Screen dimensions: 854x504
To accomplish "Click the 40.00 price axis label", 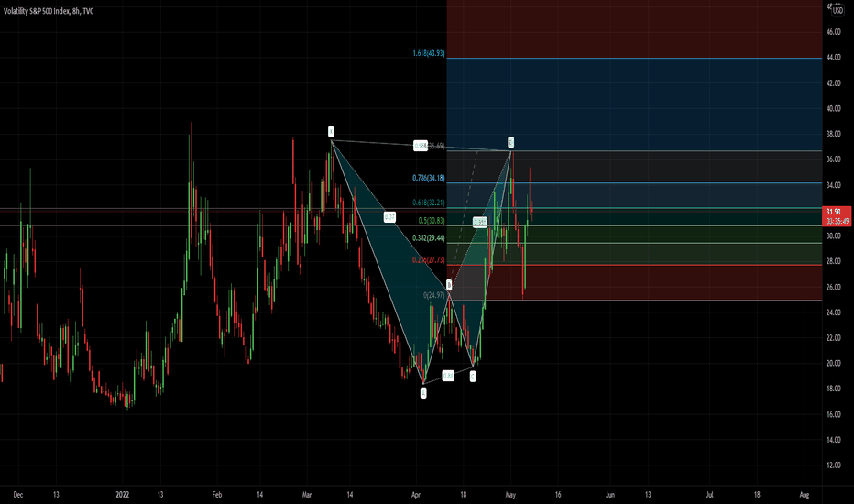I will [833, 108].
